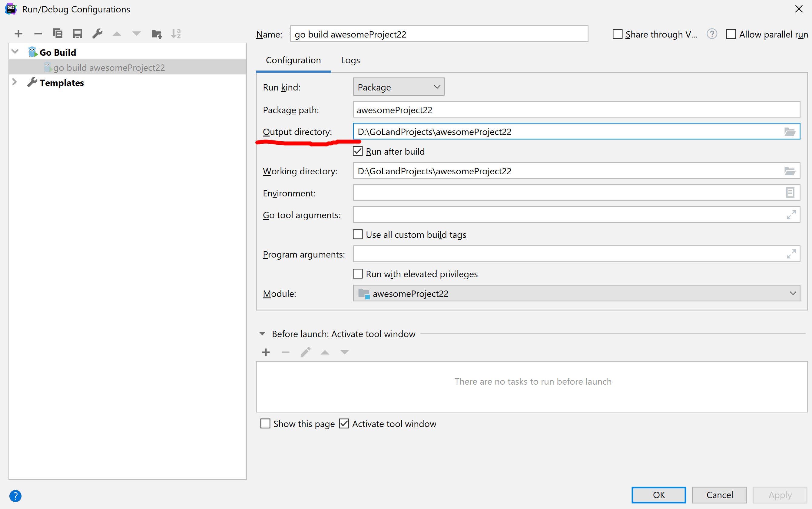
Task: Open the Module awesomeProject22 dropdown
Action: click(x=576, y=294)
